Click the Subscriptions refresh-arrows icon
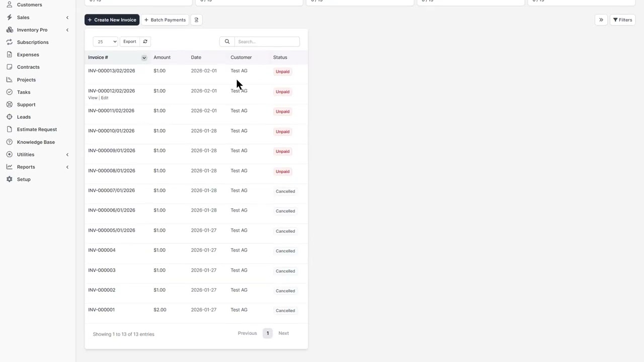The image size is (644, 362). pyautogui.click(x=9, y=42)
